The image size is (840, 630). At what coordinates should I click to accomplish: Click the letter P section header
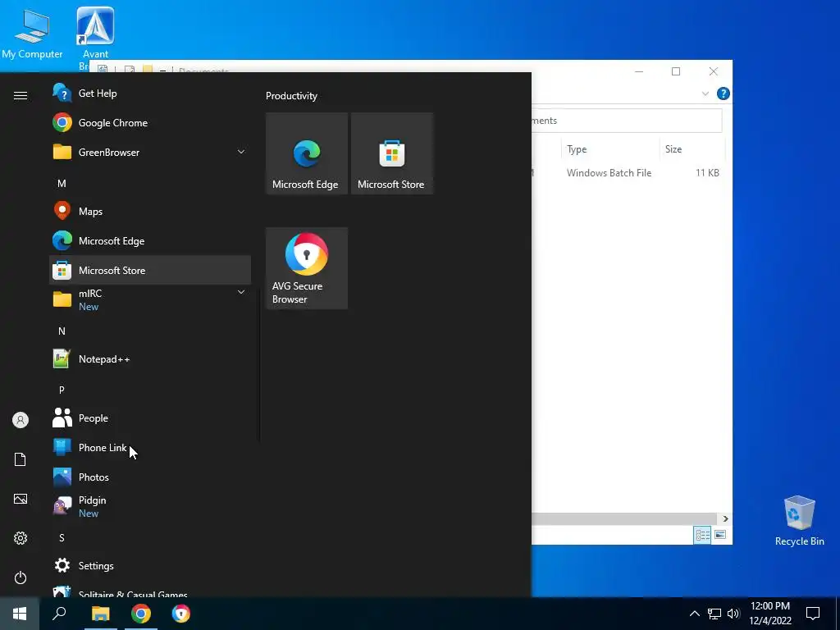point(62,390)
